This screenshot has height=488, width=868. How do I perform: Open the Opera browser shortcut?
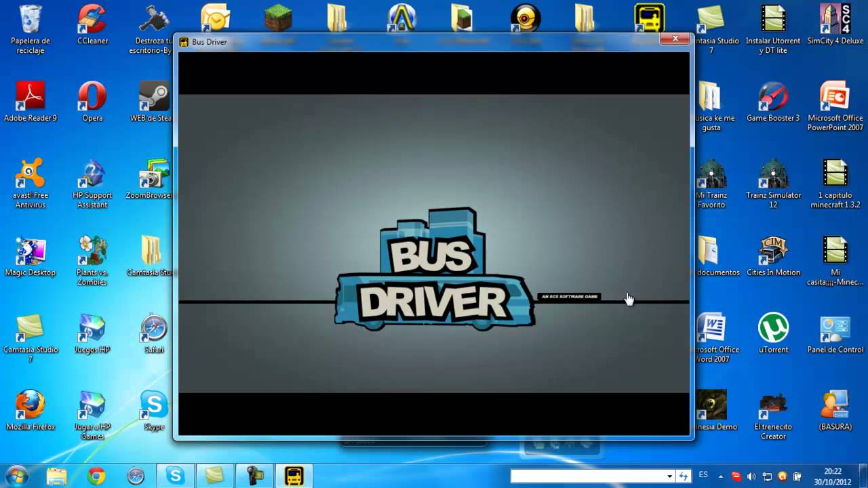click(92, 102)
